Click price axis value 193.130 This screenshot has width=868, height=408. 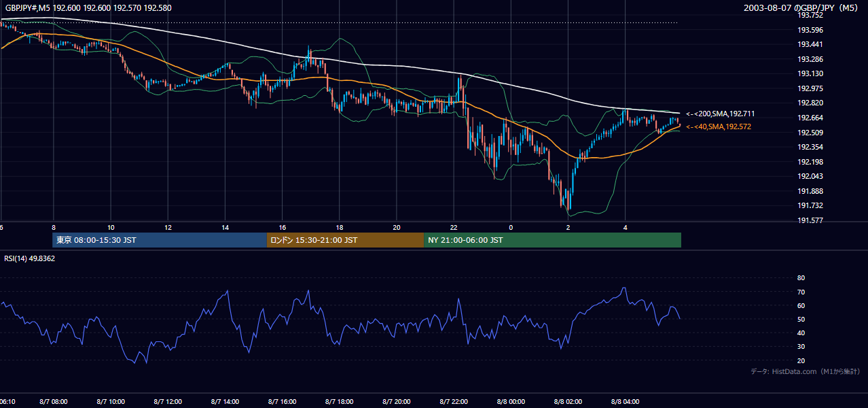point(810,73)
